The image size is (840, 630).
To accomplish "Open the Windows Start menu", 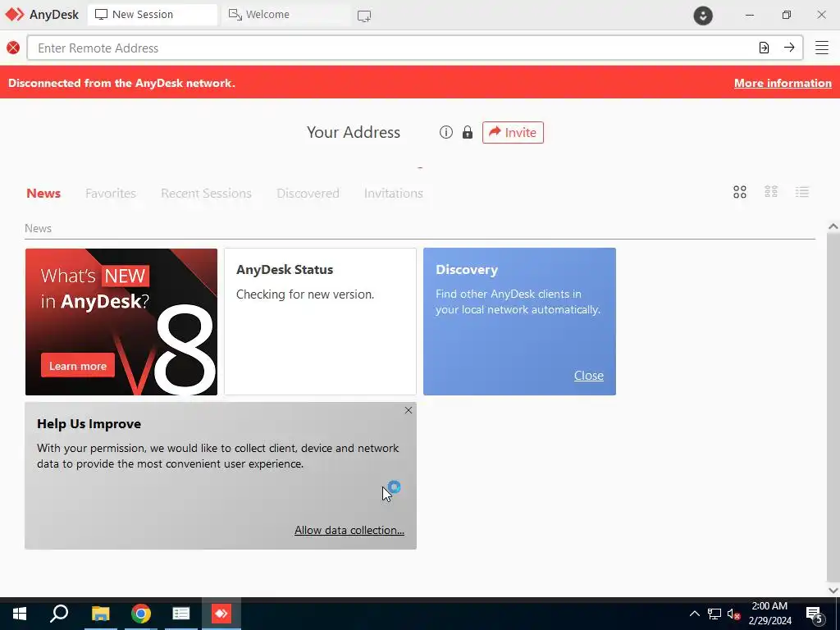I will click(20, 614).
